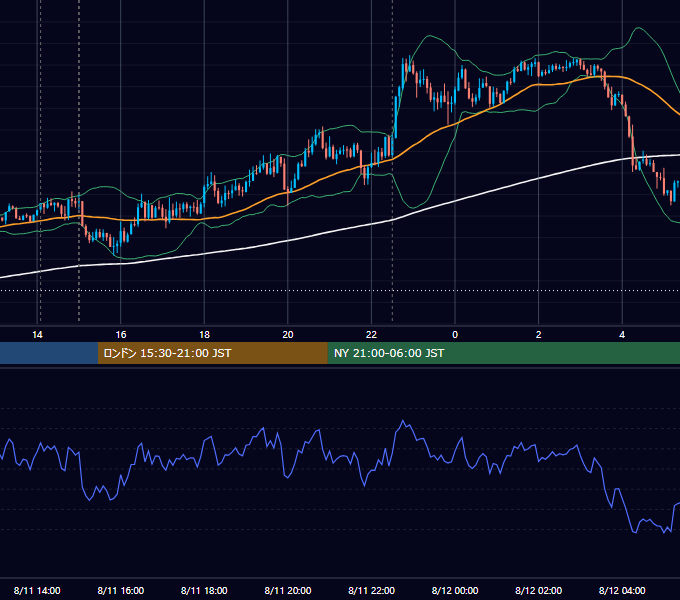
Task: Click the hour label 0 on price chart axis
Action: tap(455, 335)
